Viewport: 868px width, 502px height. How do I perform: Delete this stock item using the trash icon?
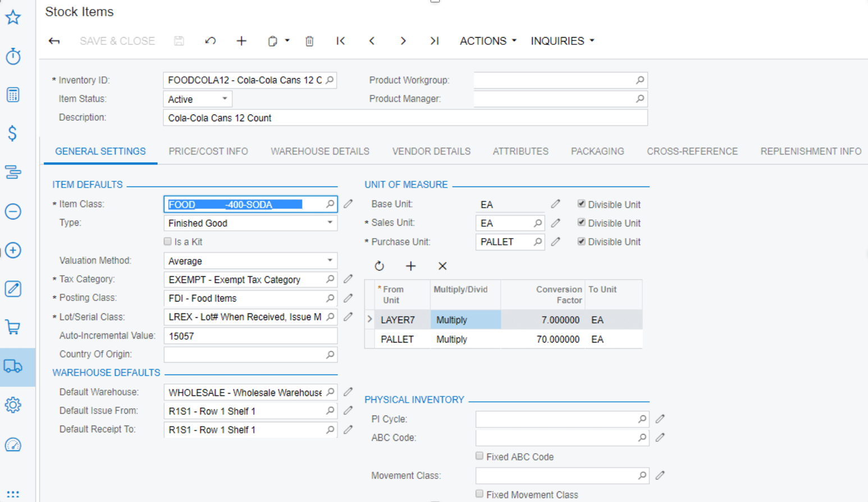[309, 40]
